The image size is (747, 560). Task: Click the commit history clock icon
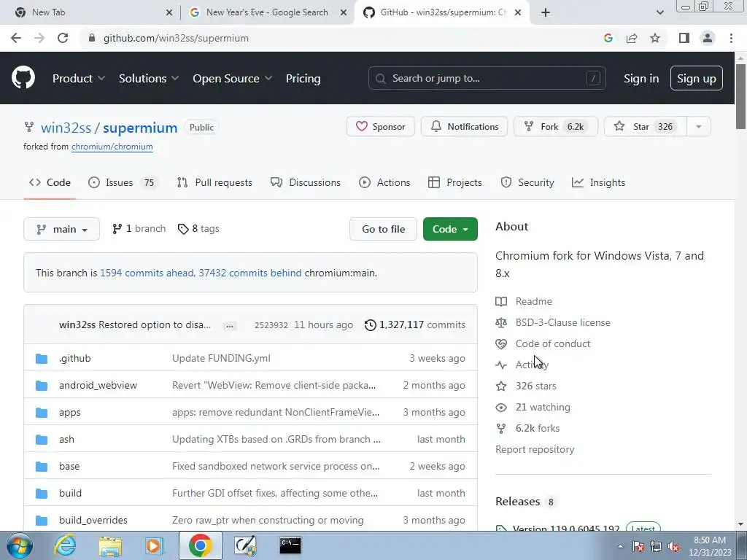pos(370,324)
